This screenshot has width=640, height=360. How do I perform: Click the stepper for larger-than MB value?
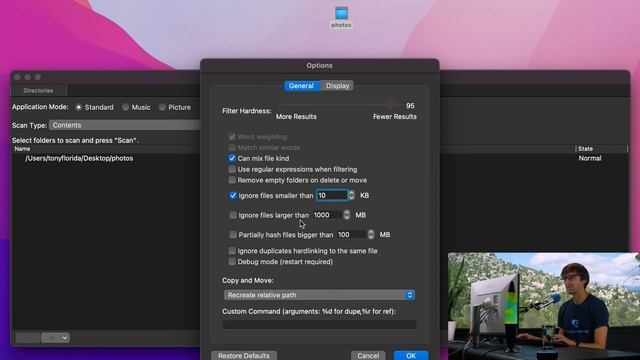(x=347, y=215)
